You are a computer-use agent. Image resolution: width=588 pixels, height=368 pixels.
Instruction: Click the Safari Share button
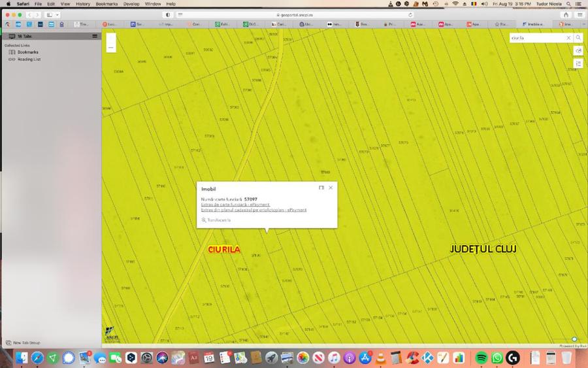click(566, 14)
